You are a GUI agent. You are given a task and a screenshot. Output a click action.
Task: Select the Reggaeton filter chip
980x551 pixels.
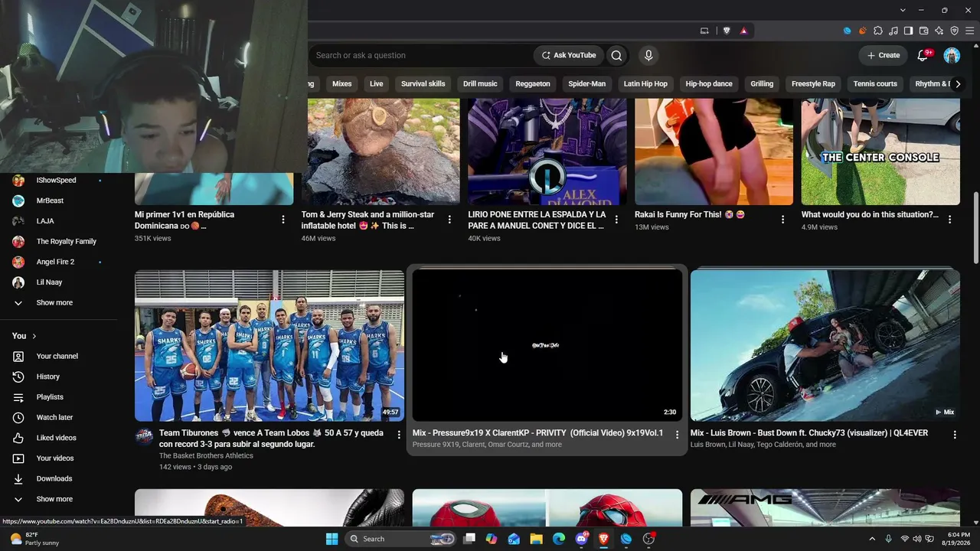tap(533, 84)
